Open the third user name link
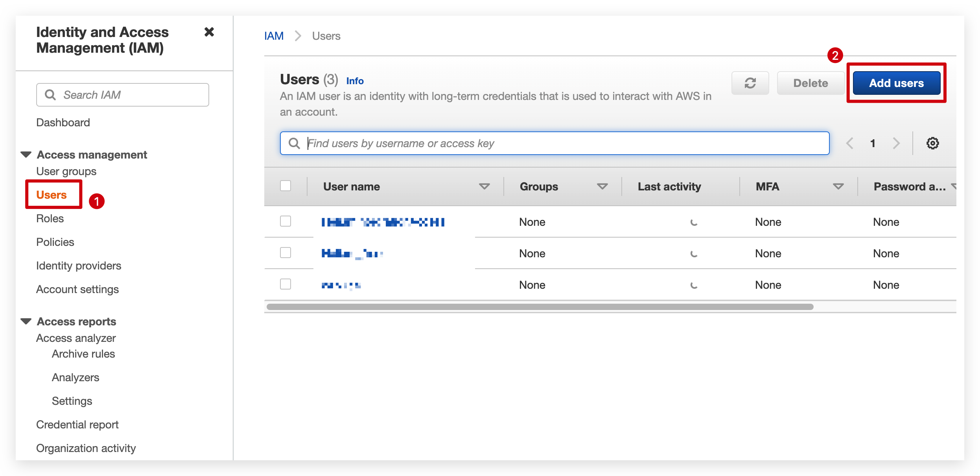980x476 pixels. (x=341, y=285)
